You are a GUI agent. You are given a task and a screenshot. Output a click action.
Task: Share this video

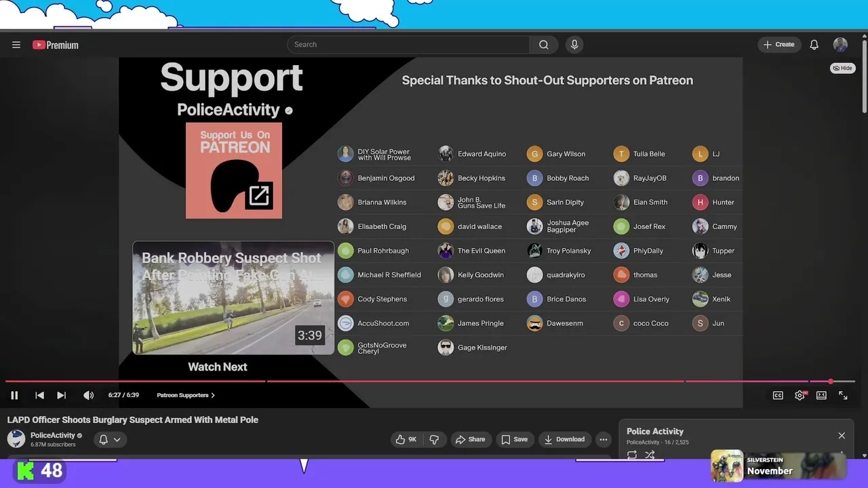click(x=470, y=439)
